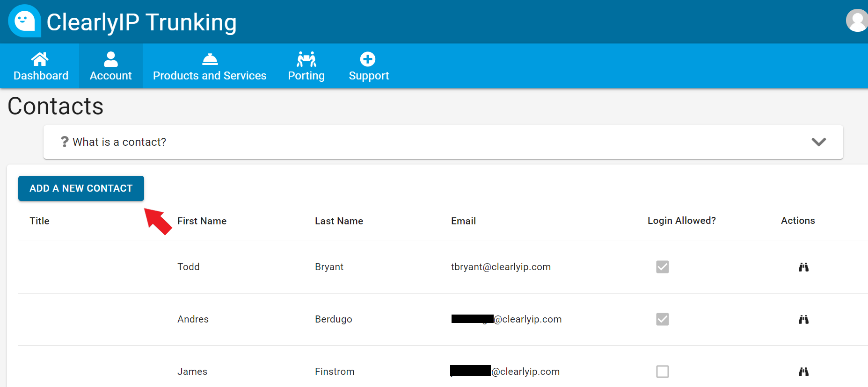868x387 pixels.
Task: Click email tbryant@clearlyip.com
Action: click(501, 267)
